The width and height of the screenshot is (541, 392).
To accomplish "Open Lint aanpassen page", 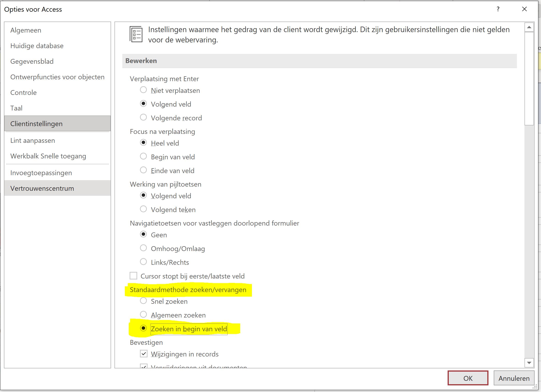I will (x=57, y=140).
